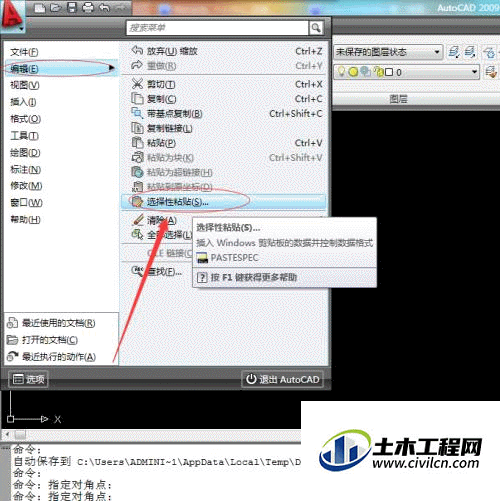
Task: Click the New file icon in quick access toolbar
Action: click(40, 8)
